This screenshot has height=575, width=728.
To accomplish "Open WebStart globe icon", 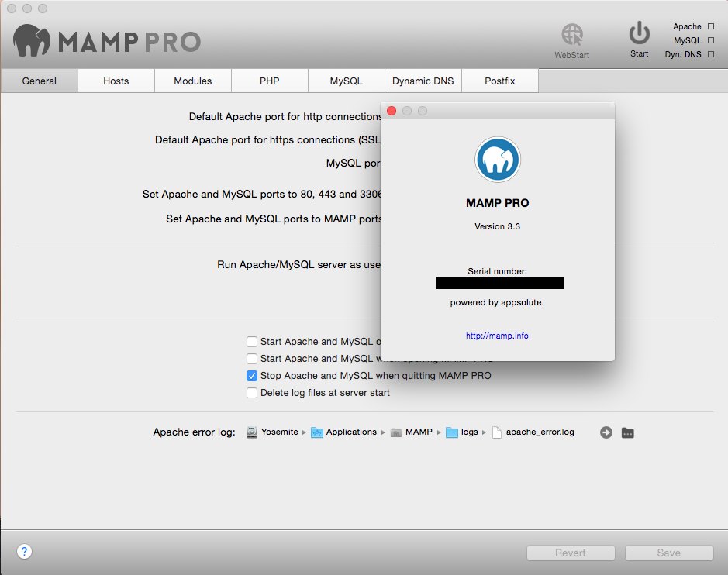I will click(572, 34).
